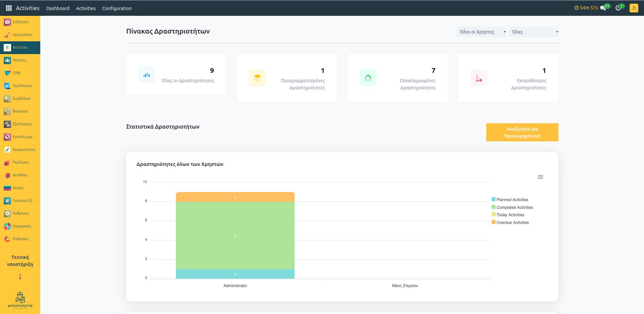644x314 pixels.
Task: Click layers icon on Προγραμματισμένες card
Action: [x=257, y=78]
